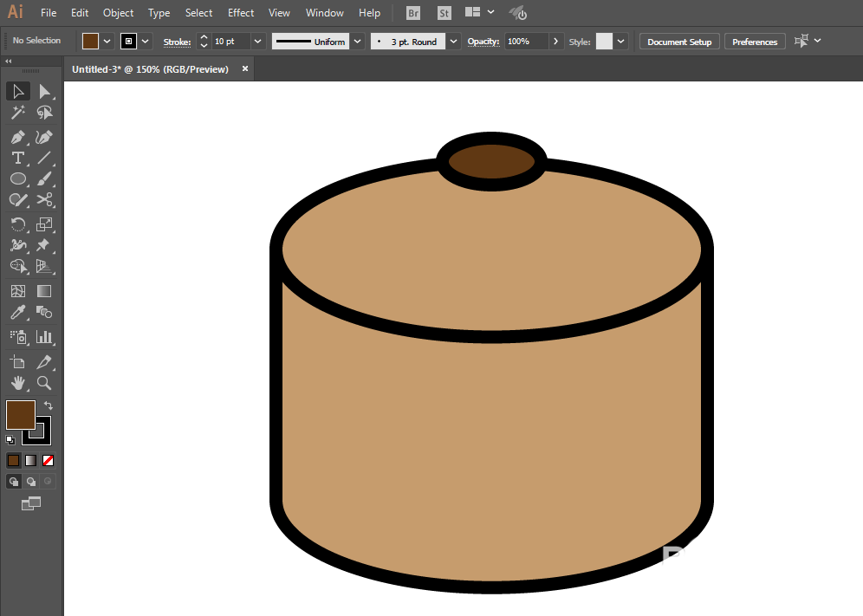Activate the Shape Builder tool
Image resolution: width=863 pixels, height=616 pixels.
(17, 266)
